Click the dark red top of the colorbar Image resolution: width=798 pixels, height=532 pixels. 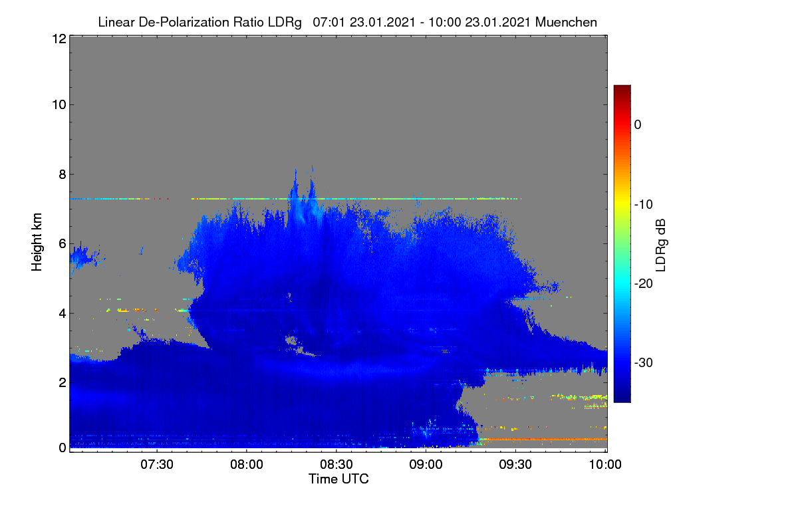click(622, 90)
